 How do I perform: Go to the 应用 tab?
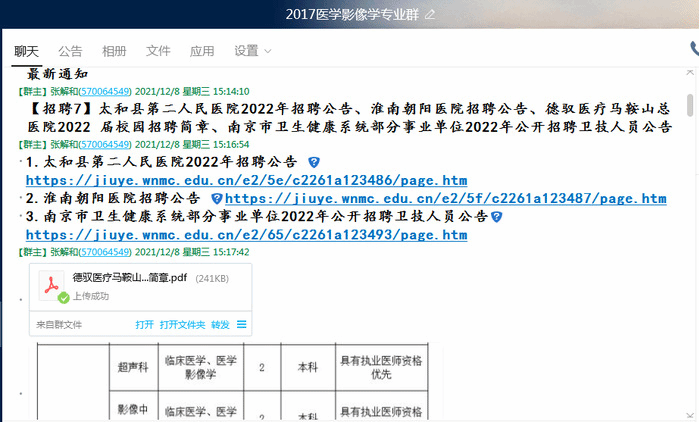(x=202, y=51)
